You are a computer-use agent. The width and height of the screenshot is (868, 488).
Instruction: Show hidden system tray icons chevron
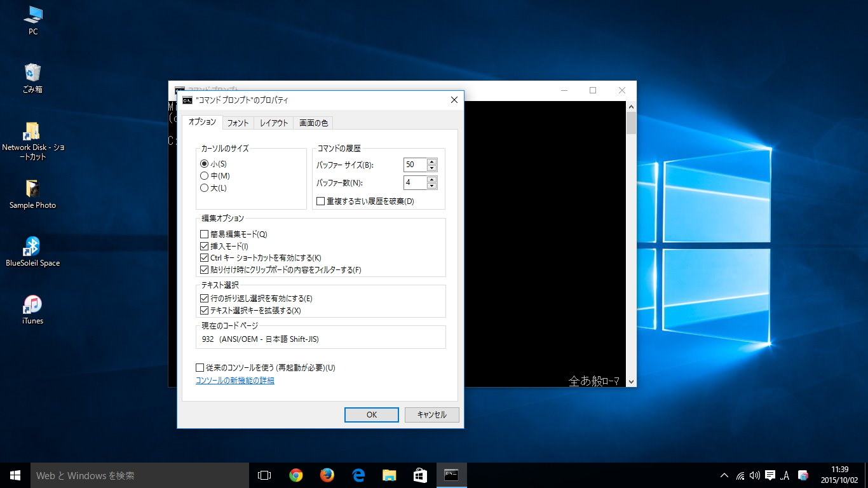[724, 475]
